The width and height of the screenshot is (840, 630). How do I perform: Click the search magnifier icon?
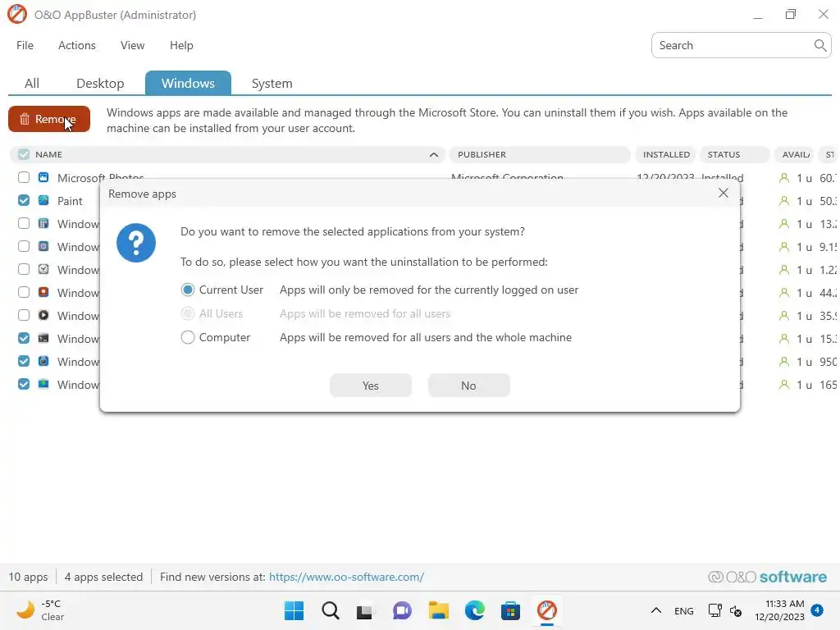click(819, 46)
